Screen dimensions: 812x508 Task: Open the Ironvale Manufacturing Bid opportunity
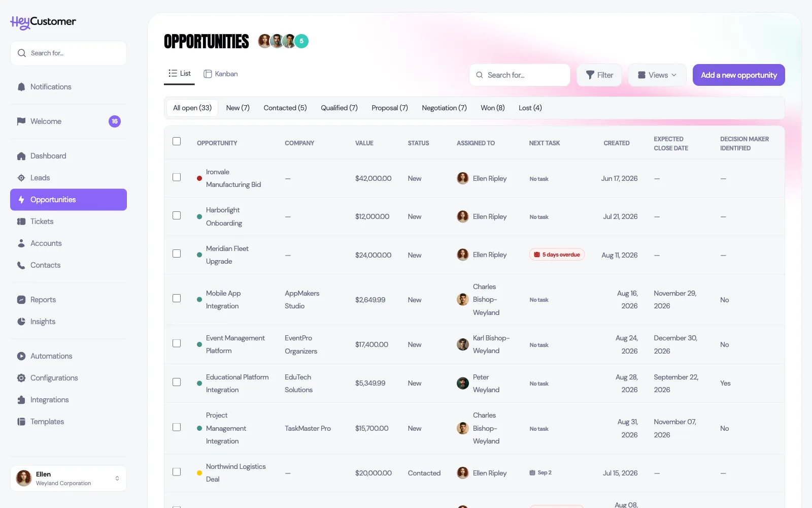(x=233, y=178)
